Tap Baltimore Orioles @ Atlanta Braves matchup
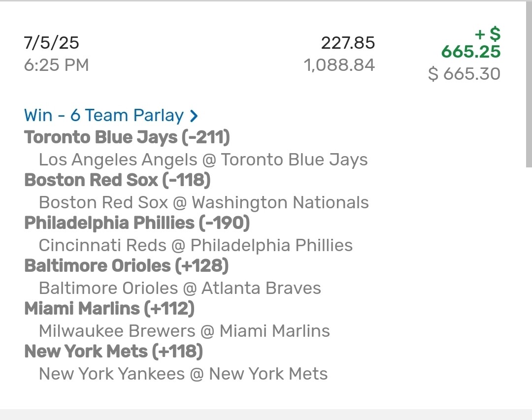This screenshot has width=532, height=420. coord(180,288)
